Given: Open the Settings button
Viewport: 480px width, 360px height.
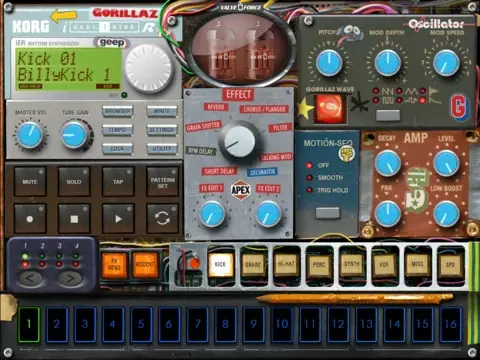Looking at the screenshot, I should coord(162,130).
